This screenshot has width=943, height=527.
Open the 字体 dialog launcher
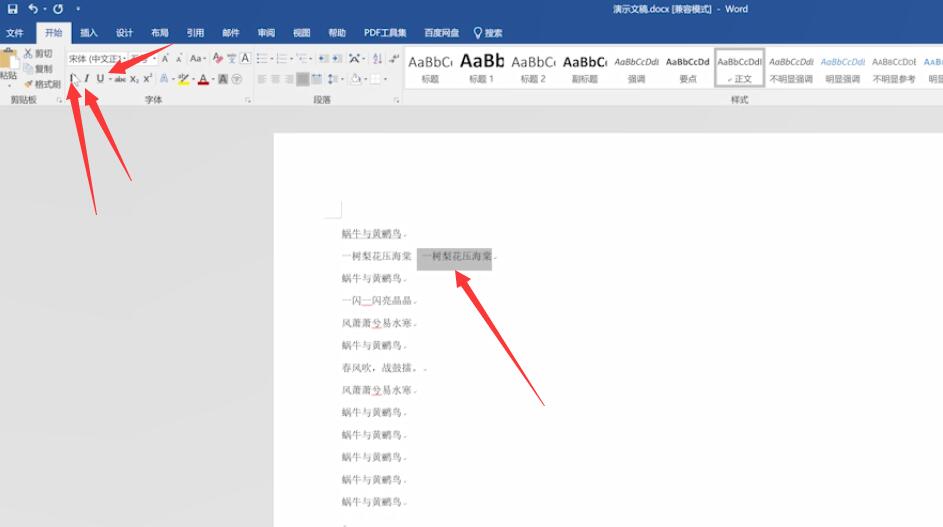pyautogui.click(x=248, y=100)
